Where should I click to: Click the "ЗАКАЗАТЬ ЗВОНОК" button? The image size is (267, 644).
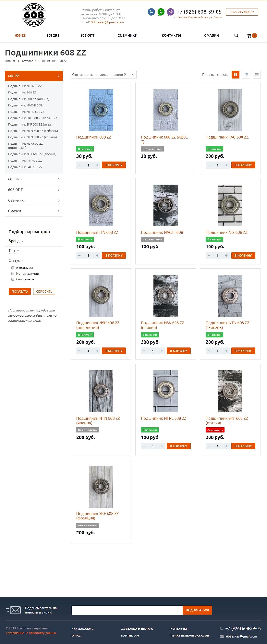click(242, 12)
